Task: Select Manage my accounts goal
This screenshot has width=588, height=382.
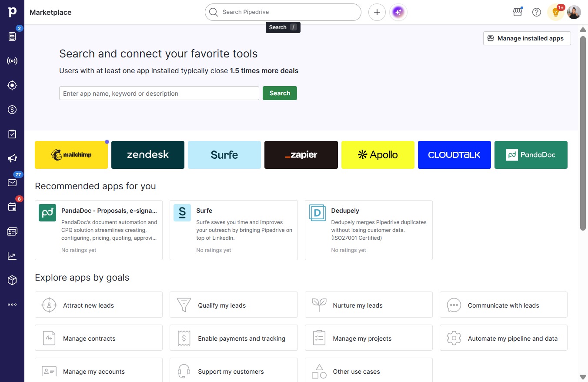Action: click(x=99, y=370)
